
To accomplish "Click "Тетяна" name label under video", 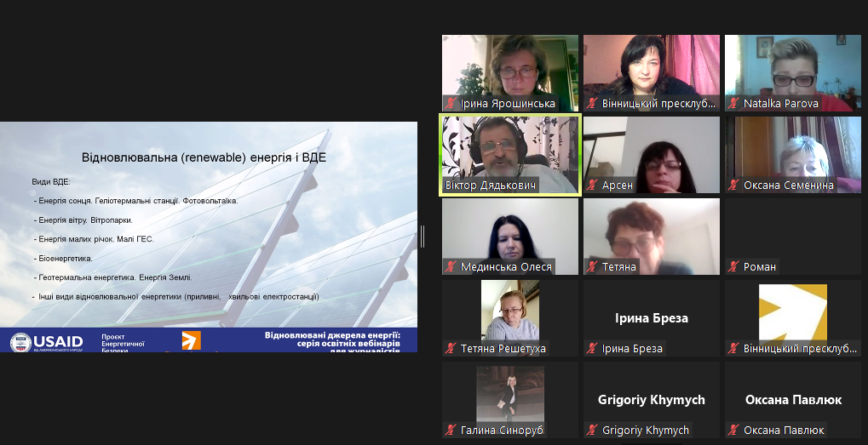I will [619, 267].
